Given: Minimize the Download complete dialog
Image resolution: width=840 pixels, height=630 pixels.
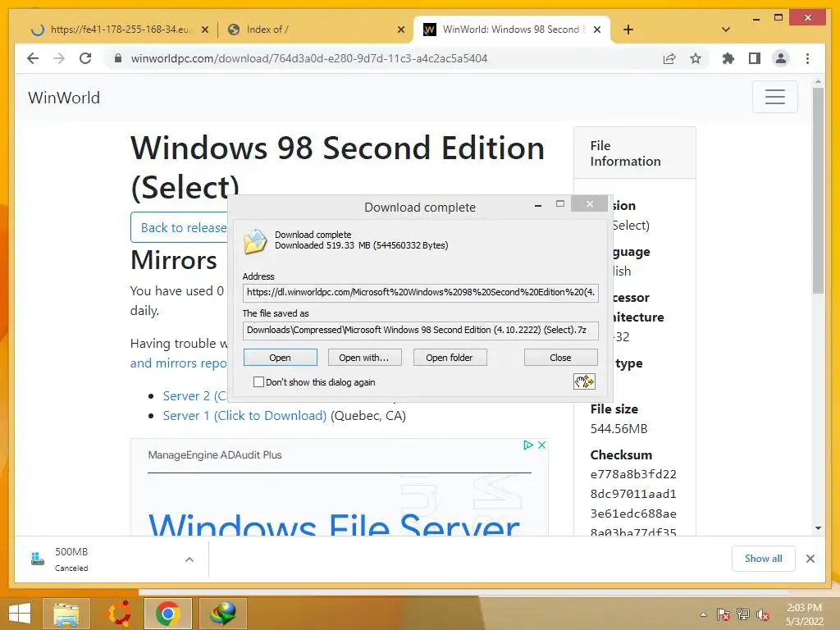Looking at the screenshot, I should [538, 204].
